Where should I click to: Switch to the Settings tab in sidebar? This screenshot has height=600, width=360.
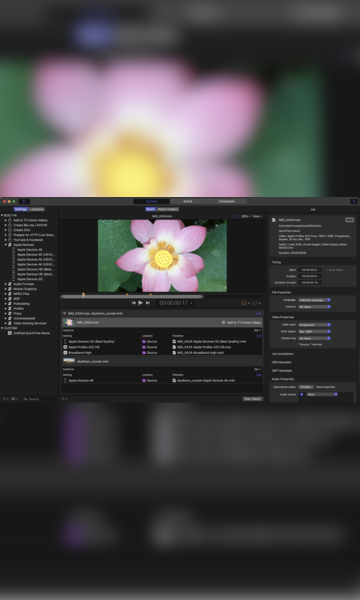pyautogui.click(x=21, y=209)
